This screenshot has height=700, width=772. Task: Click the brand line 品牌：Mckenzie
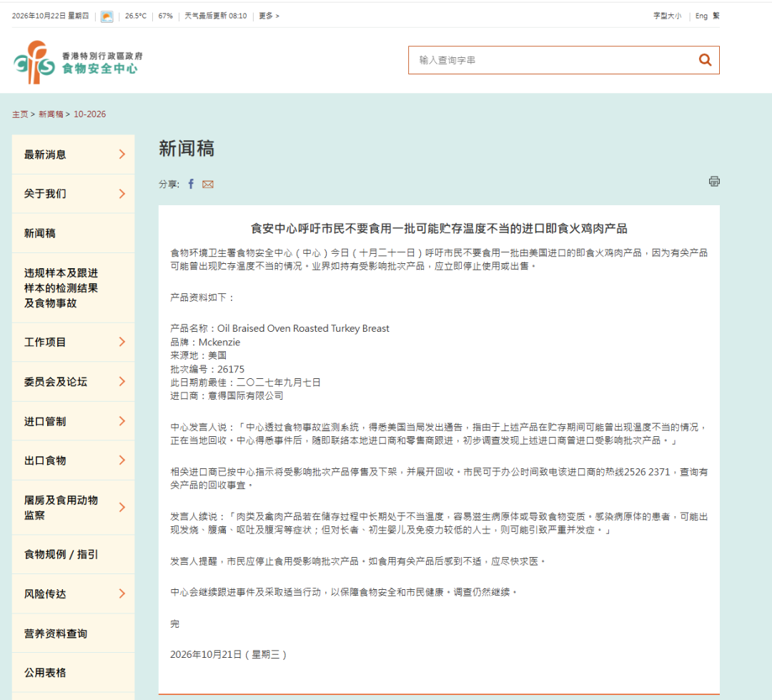[x=205, y=342]
